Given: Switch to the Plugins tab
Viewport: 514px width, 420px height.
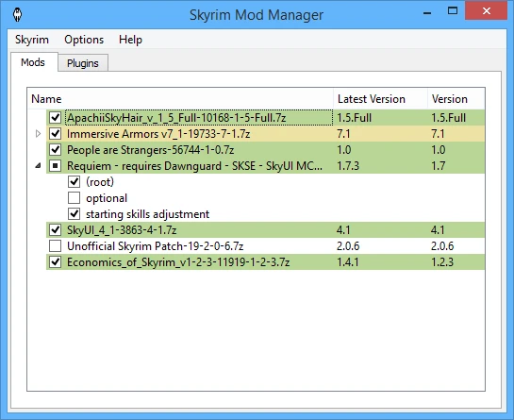Looking at the screenshot, I should click(x=83, y=63).
